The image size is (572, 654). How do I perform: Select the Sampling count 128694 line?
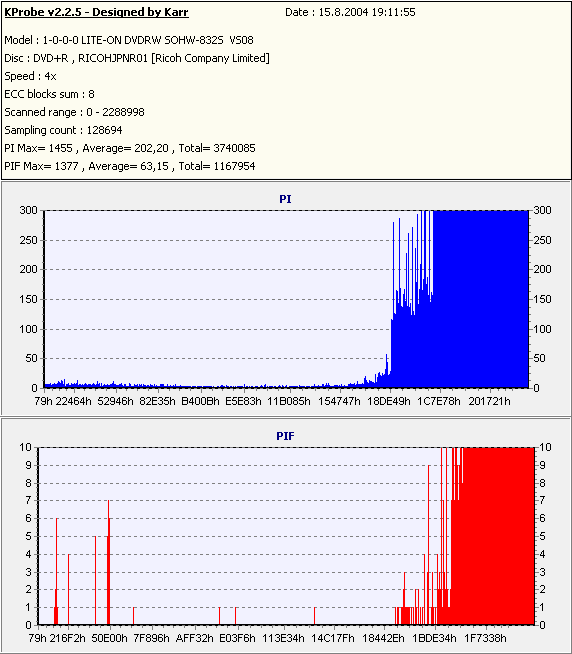point(63,130)
